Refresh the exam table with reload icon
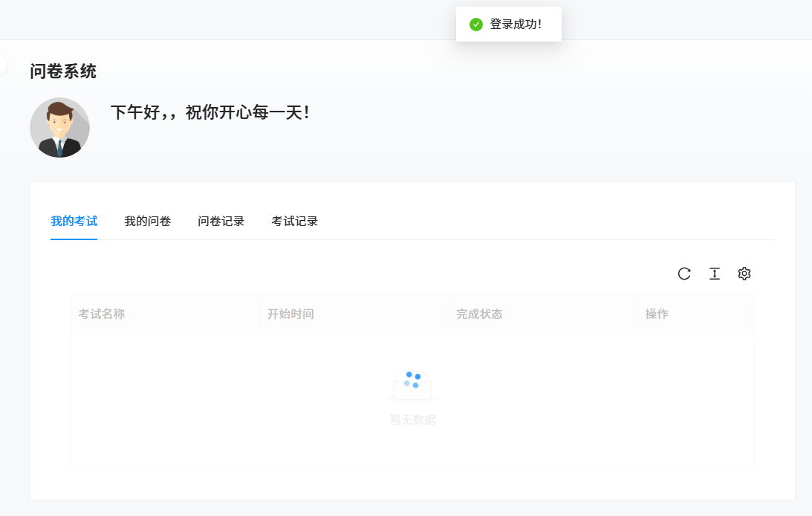The image size is (812, 516). (684, 274)
